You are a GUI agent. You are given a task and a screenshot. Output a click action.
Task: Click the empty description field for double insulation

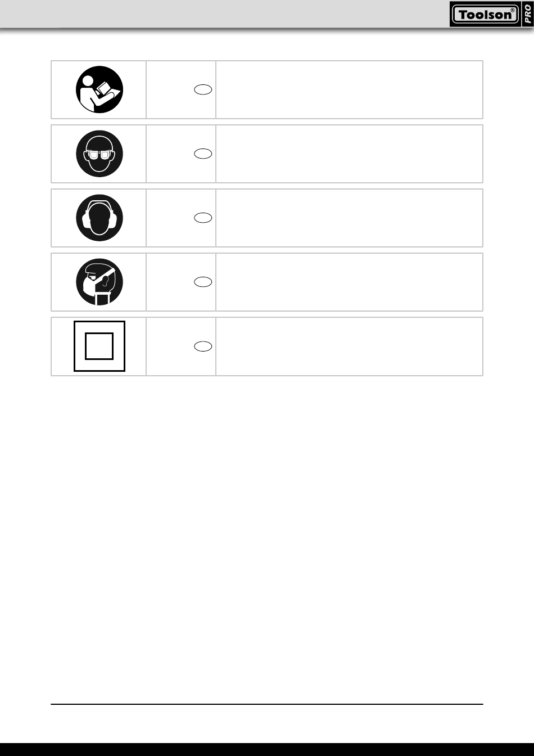349,346
